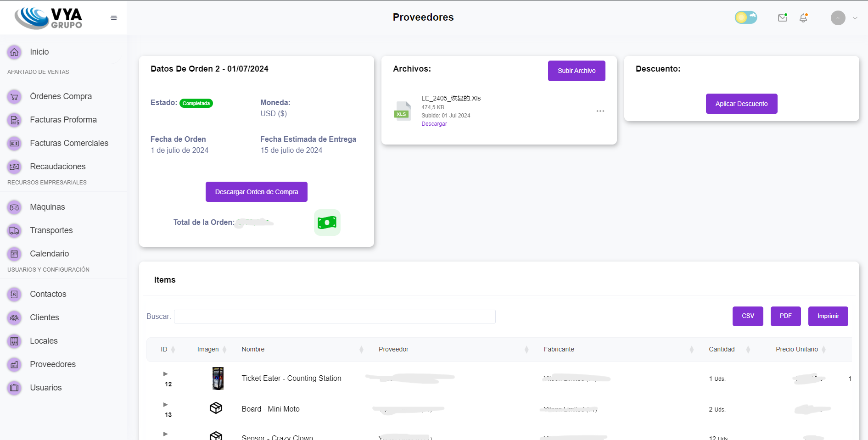Select the Transportes truck icon
This screenshot has height=440, width=868.
click(x=14, y=230)
